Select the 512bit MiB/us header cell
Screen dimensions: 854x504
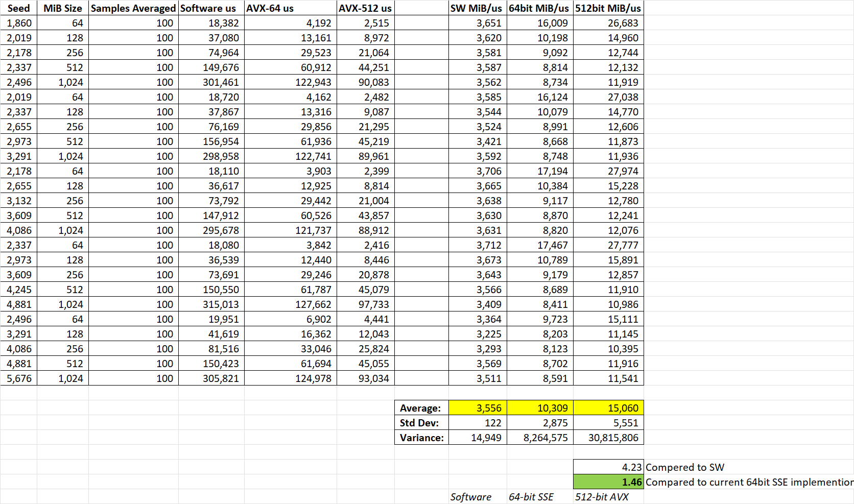(608, 8)
